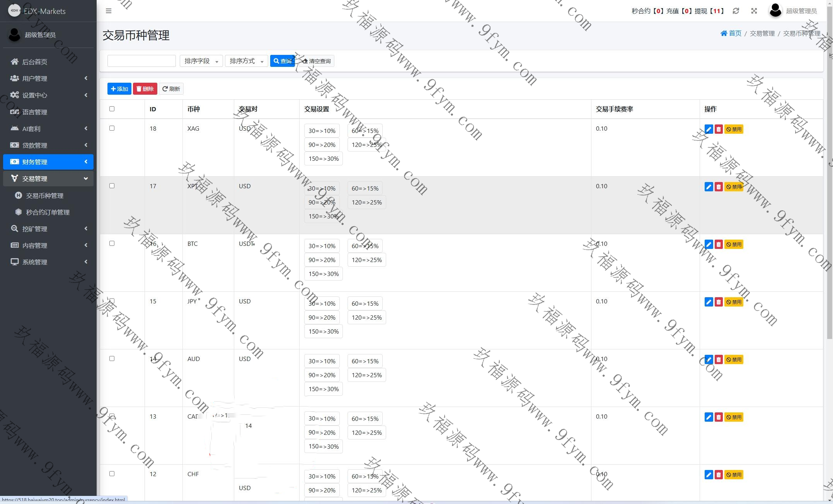
Task: Click red trash icon for AUD row
Action: (718, 360)
